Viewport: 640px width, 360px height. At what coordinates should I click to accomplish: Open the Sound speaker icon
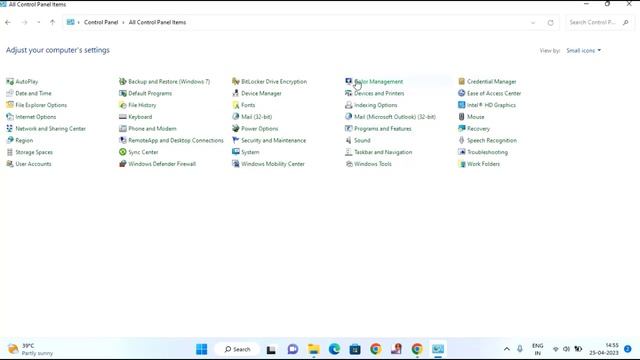(348, 140)
